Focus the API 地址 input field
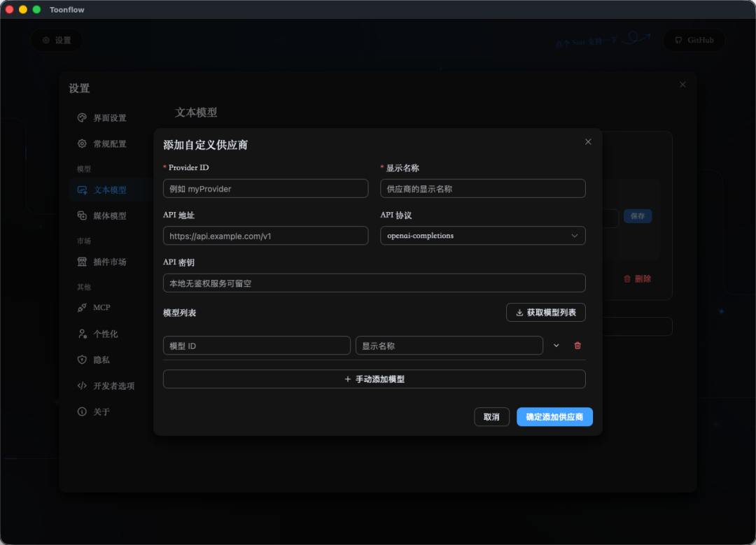The width and height of the screenshot is (756, 545). [266, 236]
